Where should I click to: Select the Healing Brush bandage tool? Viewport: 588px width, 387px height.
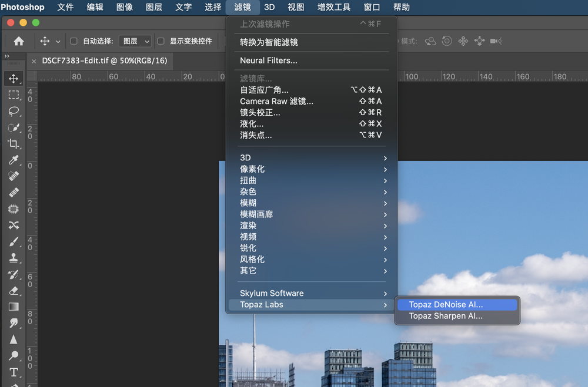pyautogui.click(x=14, y=193)
